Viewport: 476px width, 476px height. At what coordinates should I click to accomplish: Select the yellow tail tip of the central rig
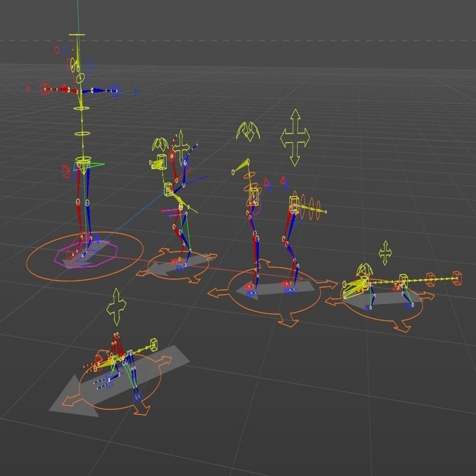325,212
